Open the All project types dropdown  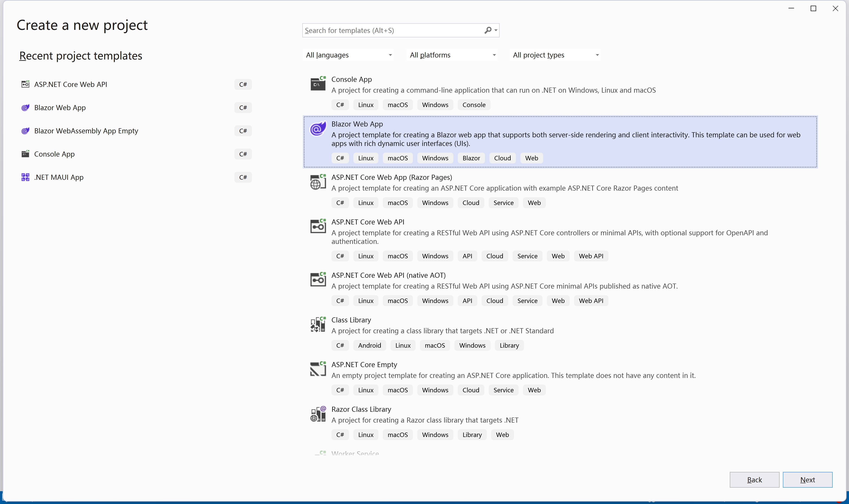555,55
